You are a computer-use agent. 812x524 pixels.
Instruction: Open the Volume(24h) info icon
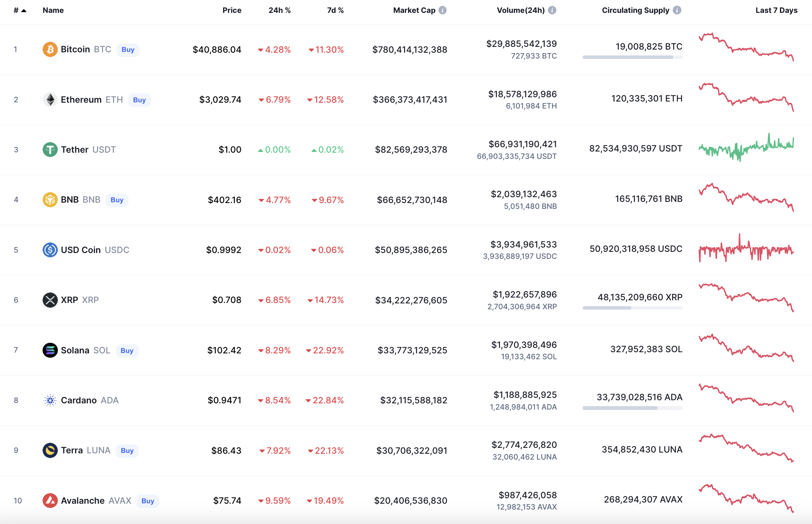click(x=552, y=10)
